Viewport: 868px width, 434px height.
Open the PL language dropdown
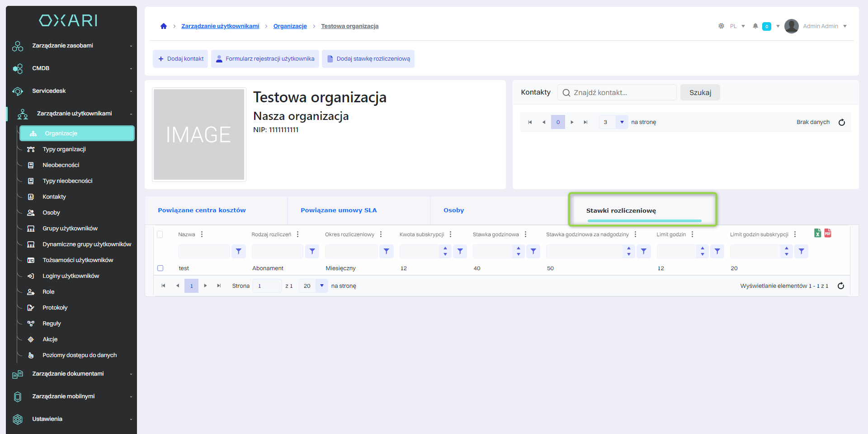tap(737, 26)
